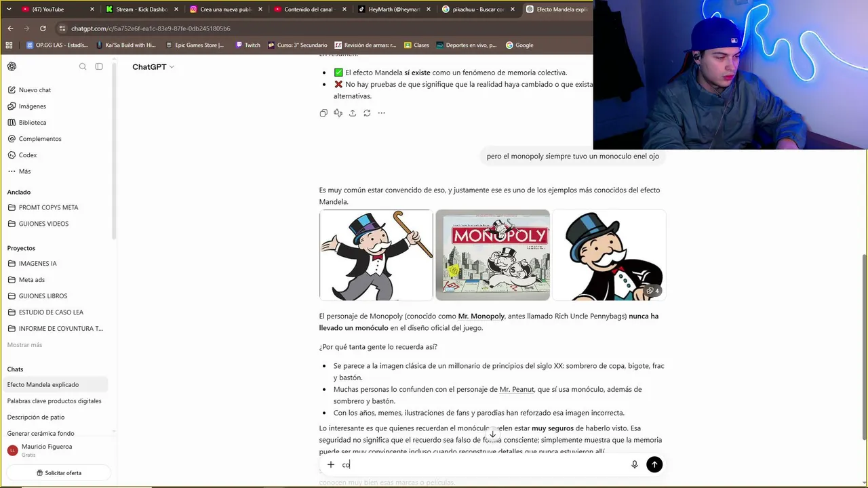Open the Crea una nueva publicación tab
The width and height of the screenshot is (868, 488).
[x=225, y=9]
